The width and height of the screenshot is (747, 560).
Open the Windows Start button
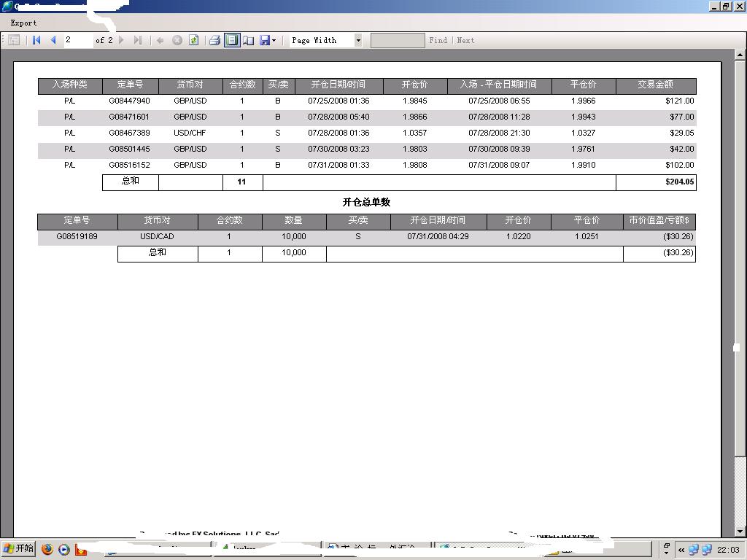[18, 548]
